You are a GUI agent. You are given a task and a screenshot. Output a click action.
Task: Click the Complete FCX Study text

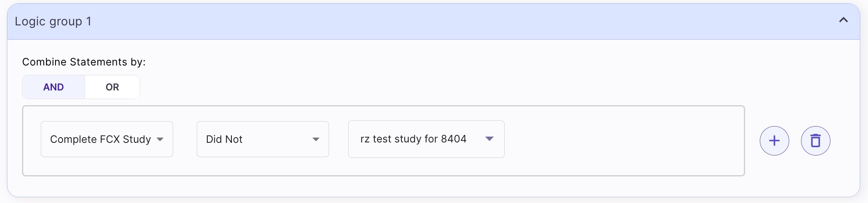pyautogui.click(x=100, y=139)
